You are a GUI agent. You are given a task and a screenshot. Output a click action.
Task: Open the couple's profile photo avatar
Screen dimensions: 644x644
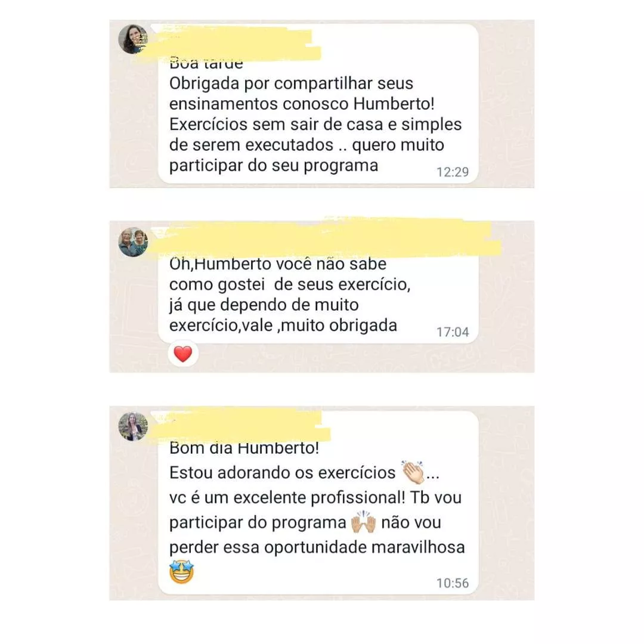pyautogui.click(x=132, y=242)
